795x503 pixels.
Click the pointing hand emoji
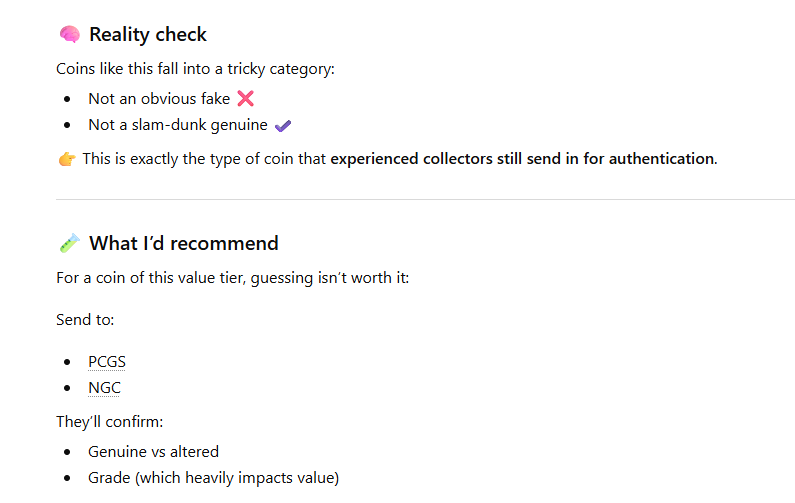tap(67, 159)
